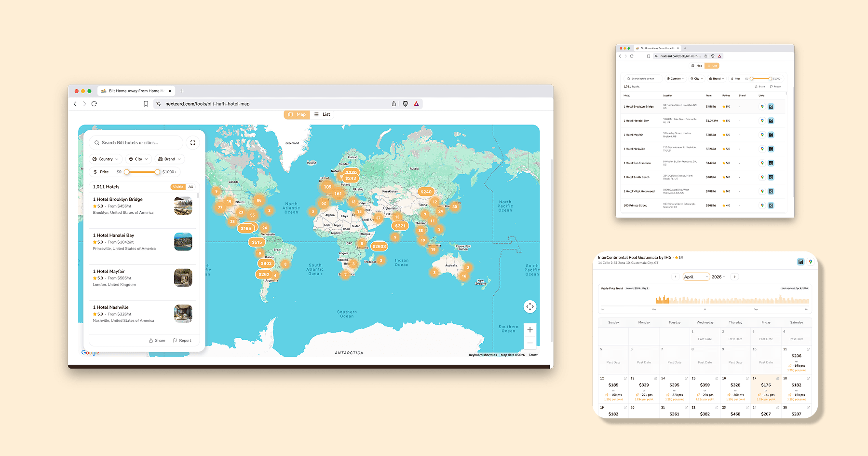868x456 pixels.
Task: Go to the previous month in the calendar
Action: [x=676, y=276]
